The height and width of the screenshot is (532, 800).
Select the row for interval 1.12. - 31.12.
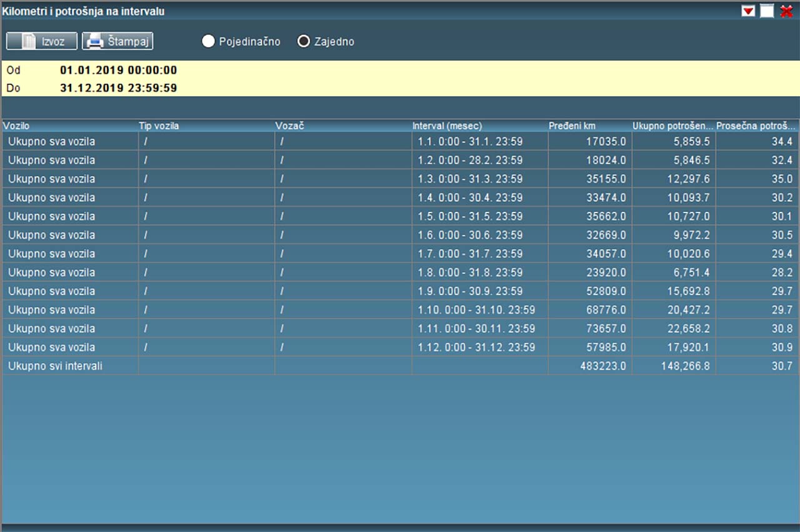[476, 348]
